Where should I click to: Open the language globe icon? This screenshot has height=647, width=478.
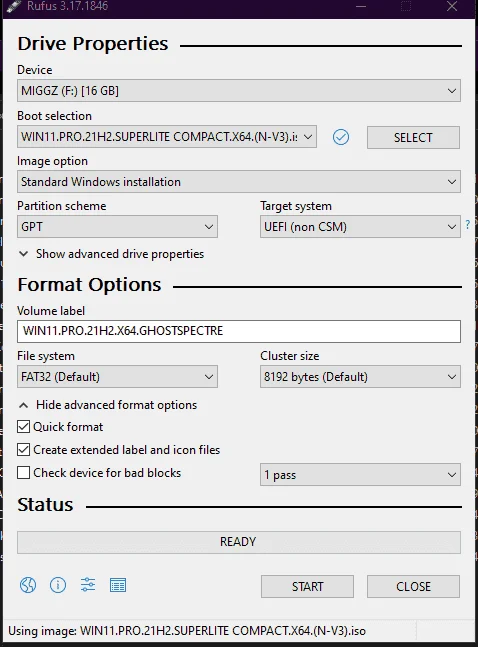point(28,585)
